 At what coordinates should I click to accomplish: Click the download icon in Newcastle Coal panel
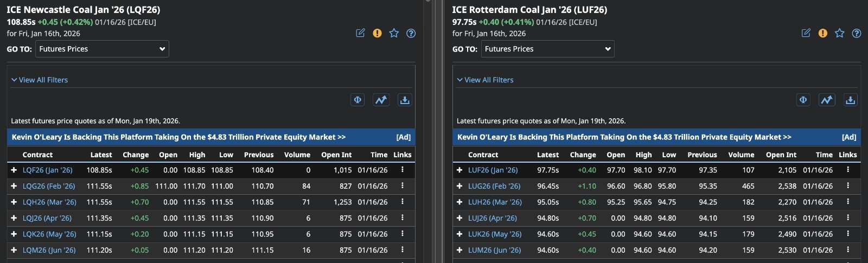[404, 100]
